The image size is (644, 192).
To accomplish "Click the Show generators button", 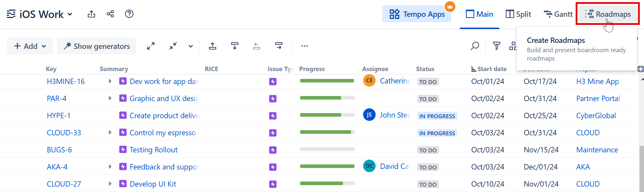I will tap(97, 46).
